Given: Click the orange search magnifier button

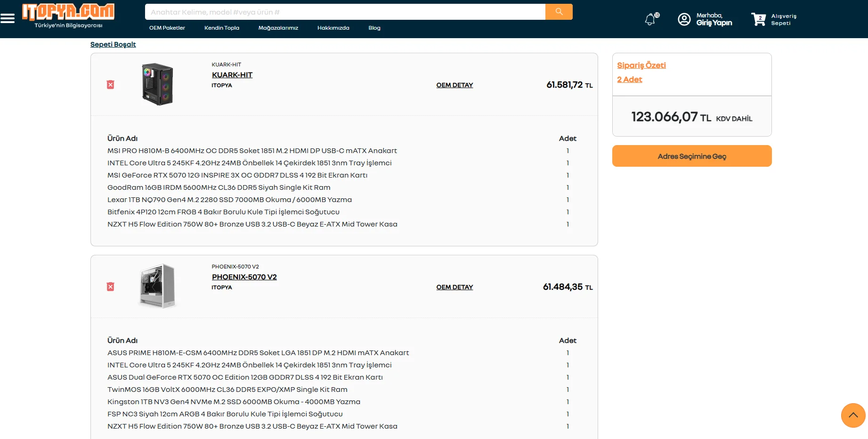Looking at the screenshot, I should [x=559, y=12].
